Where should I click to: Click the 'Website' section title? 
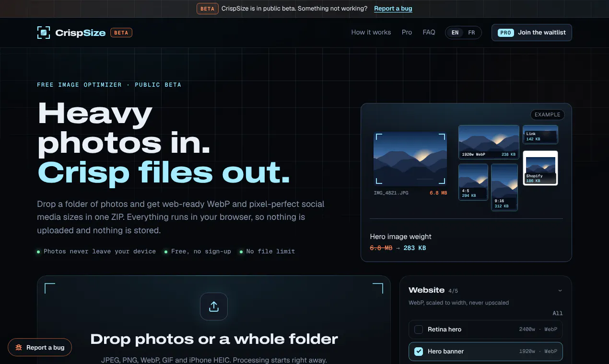[x=426, y=290]
